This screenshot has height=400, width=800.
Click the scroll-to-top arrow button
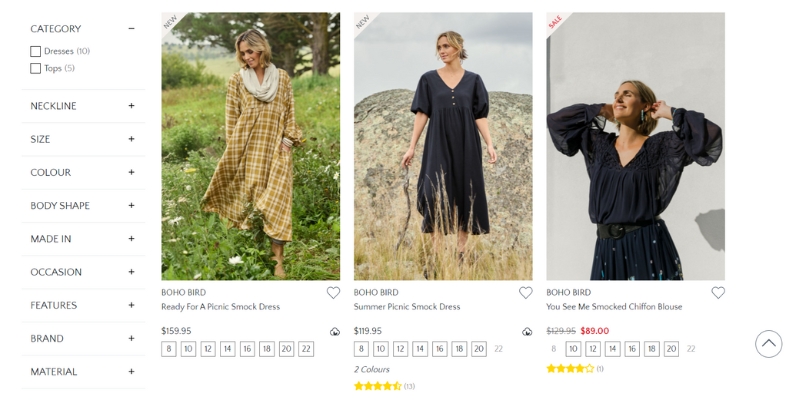coord(768,344)
